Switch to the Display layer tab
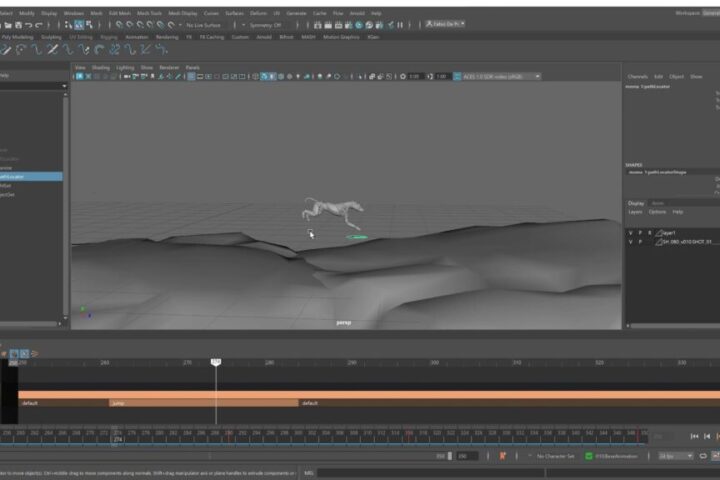Image resolution: width=720 pixels, height=480 pixels. tap(636, 203)
